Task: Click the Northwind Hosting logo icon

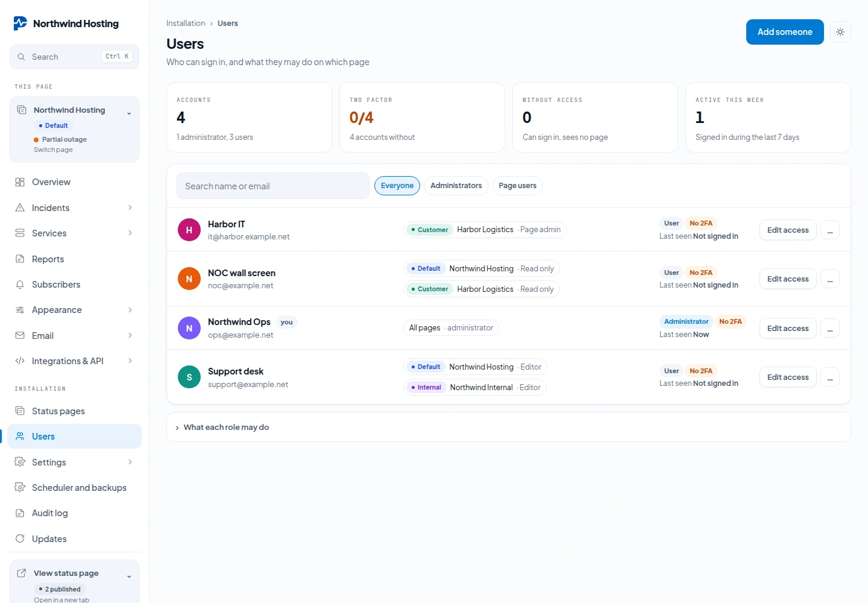Action: 20,24
